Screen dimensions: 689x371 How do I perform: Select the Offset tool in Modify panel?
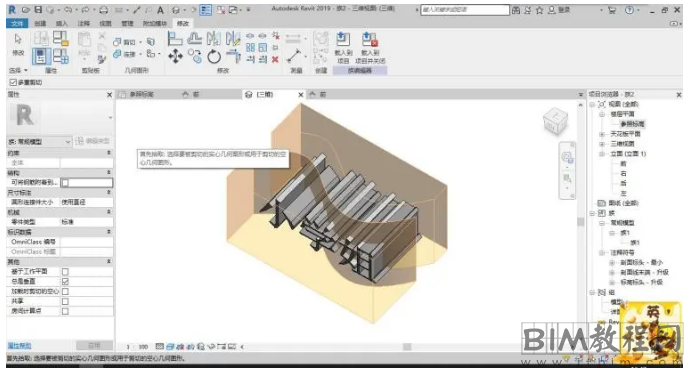tap(194, 39)
